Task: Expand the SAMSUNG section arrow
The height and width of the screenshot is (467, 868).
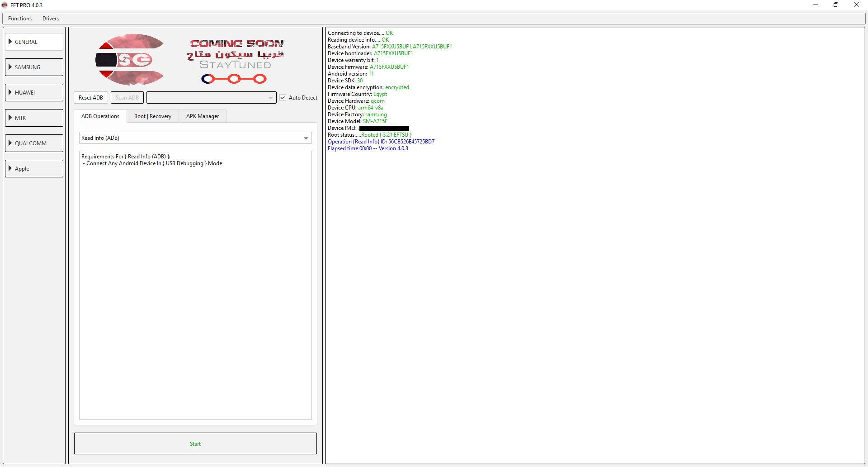Action: click(x=10, y=67)
